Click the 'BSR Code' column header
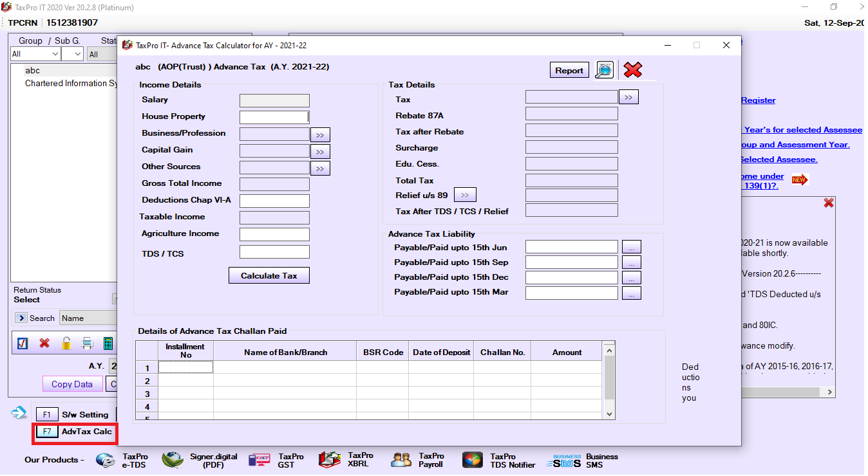This screenshot has height=476, width=868. 383,352
